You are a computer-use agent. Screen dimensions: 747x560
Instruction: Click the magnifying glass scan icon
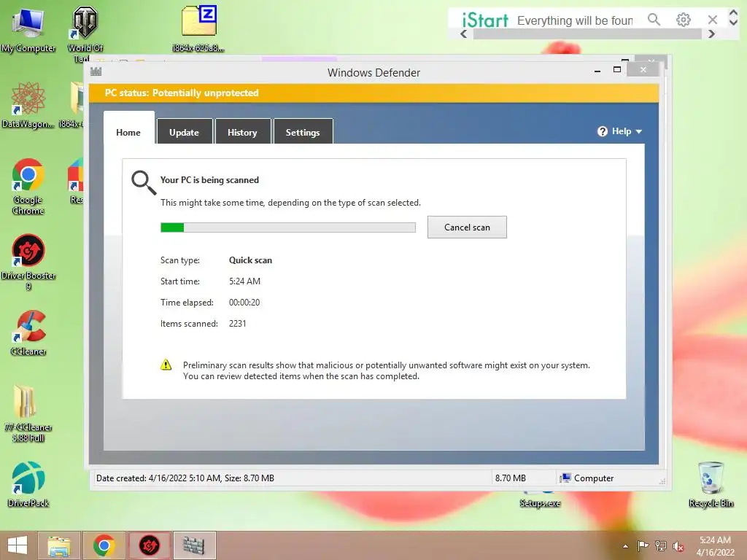tap(144, 182)
